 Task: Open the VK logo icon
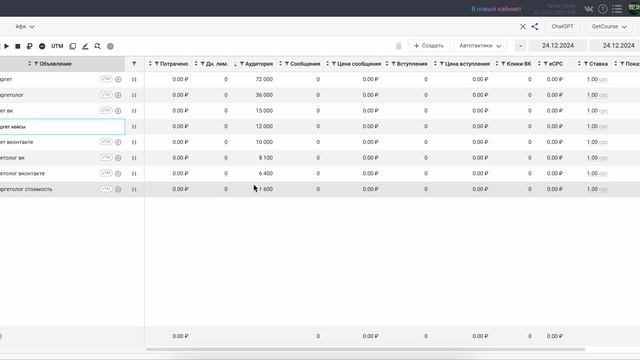(x=589, y=9)
